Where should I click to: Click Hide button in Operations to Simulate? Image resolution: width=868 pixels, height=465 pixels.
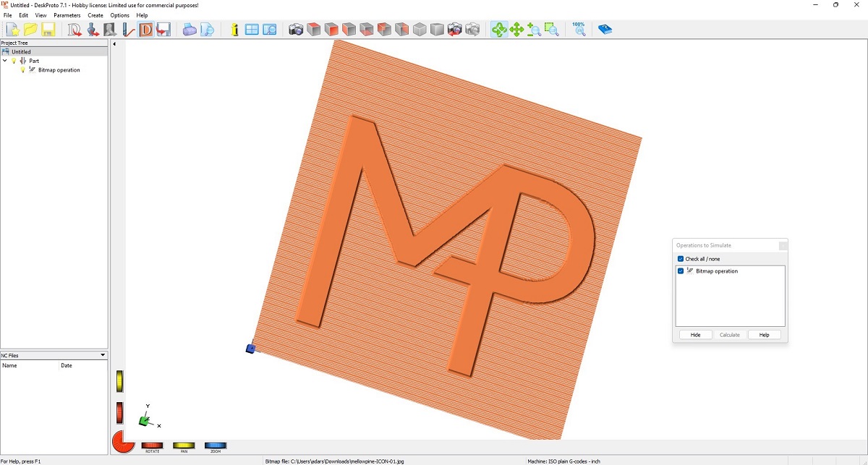click(696, 335)
